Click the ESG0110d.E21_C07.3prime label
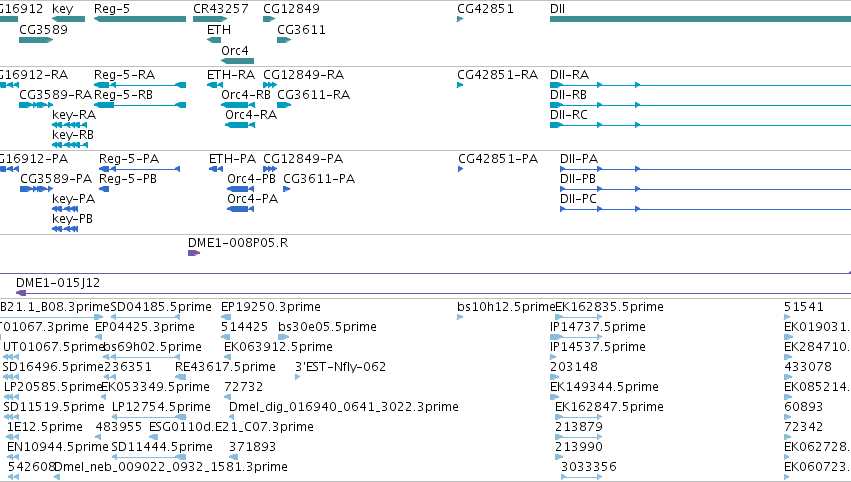Screen dimensions: 851x482 pyautogui.click(x=231, y=427)
